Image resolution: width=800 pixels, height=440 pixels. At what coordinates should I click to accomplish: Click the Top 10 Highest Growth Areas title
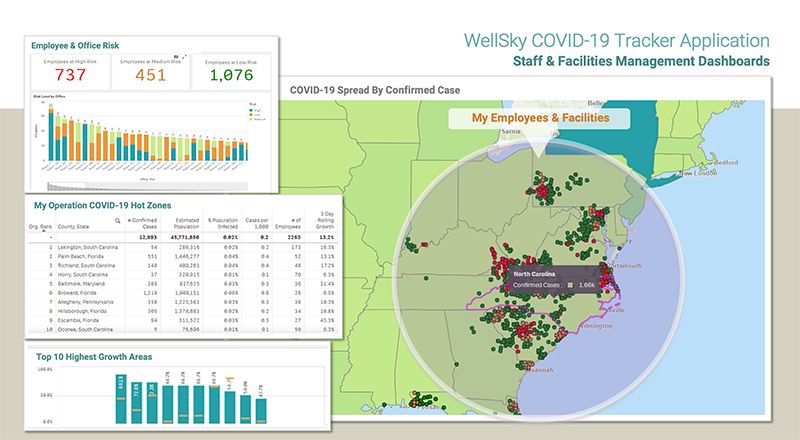94,357
